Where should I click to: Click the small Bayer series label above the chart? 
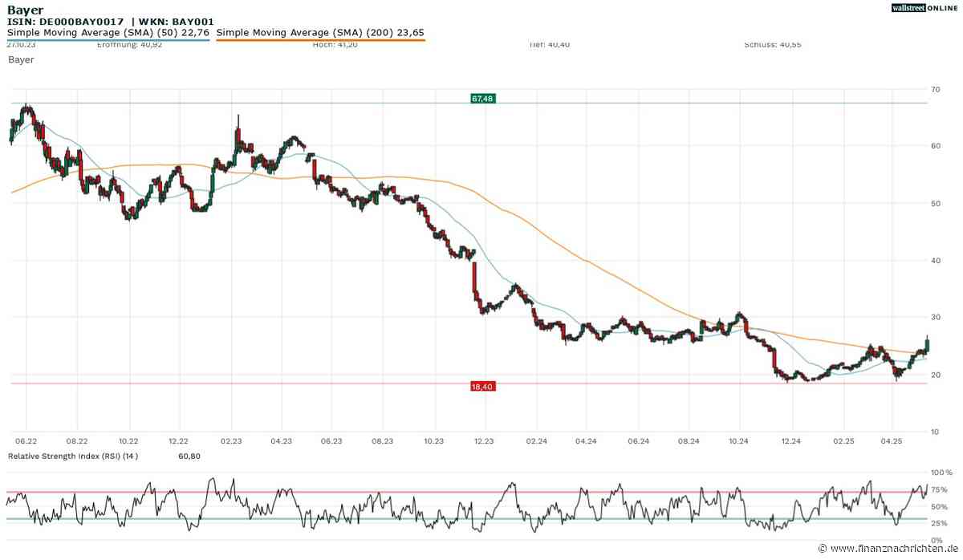(21, 60)
